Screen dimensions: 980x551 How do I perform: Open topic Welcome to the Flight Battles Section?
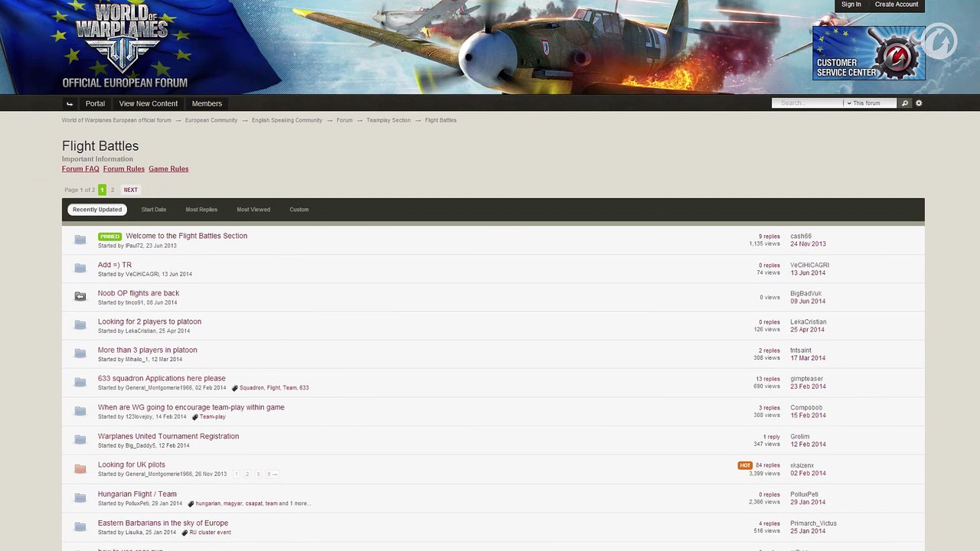(x=187, y=236)
